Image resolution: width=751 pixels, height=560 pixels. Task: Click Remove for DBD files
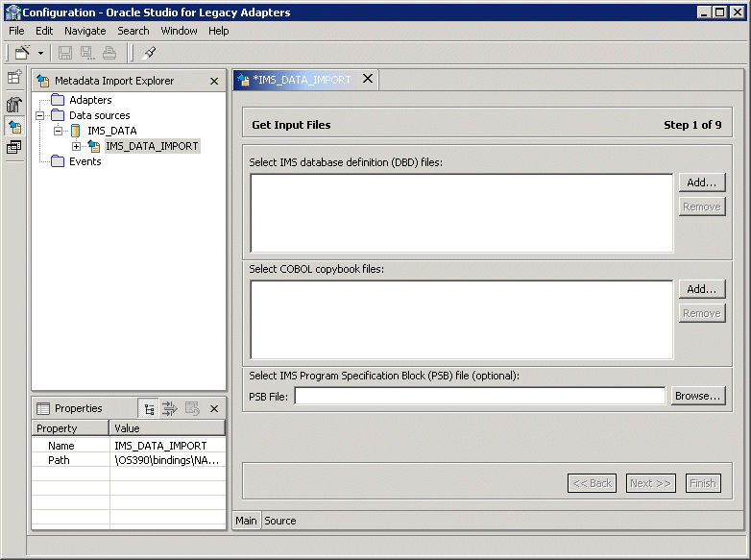pyautogui.click(x=702, y=207)
